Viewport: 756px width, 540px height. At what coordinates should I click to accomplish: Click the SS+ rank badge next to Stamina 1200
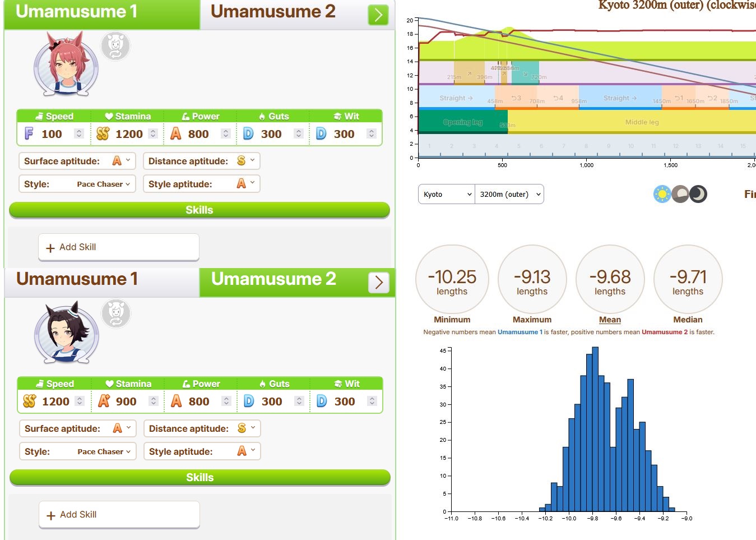coord(103,133)
